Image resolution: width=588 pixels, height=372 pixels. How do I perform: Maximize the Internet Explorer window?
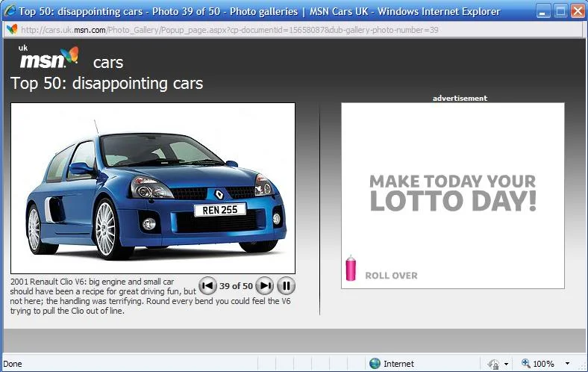560,11
